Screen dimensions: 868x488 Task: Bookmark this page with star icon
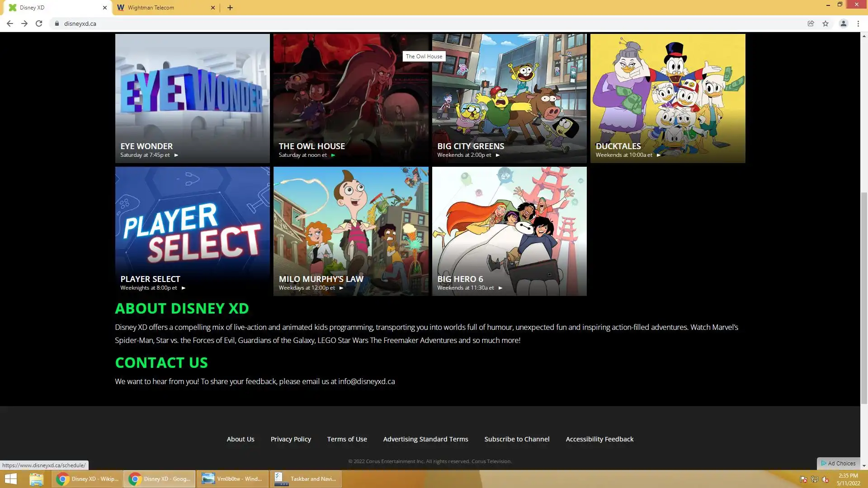coord(826,23)
